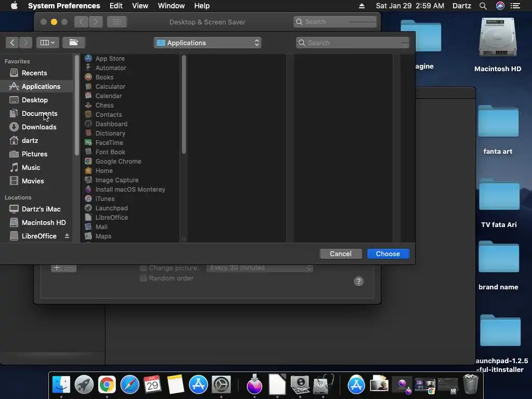Open the Window menu
The height and width of the screenshot is (399, 532).
(171, 6)
